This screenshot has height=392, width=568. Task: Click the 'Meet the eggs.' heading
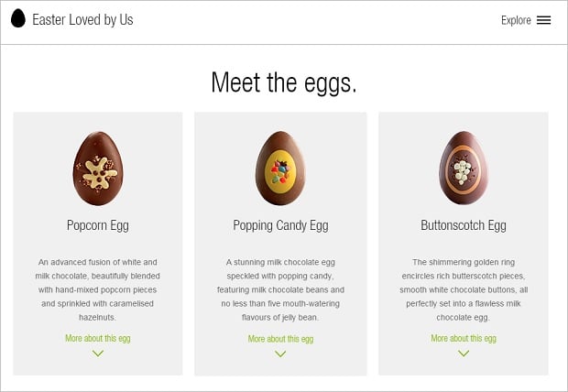tap(284, 82)
